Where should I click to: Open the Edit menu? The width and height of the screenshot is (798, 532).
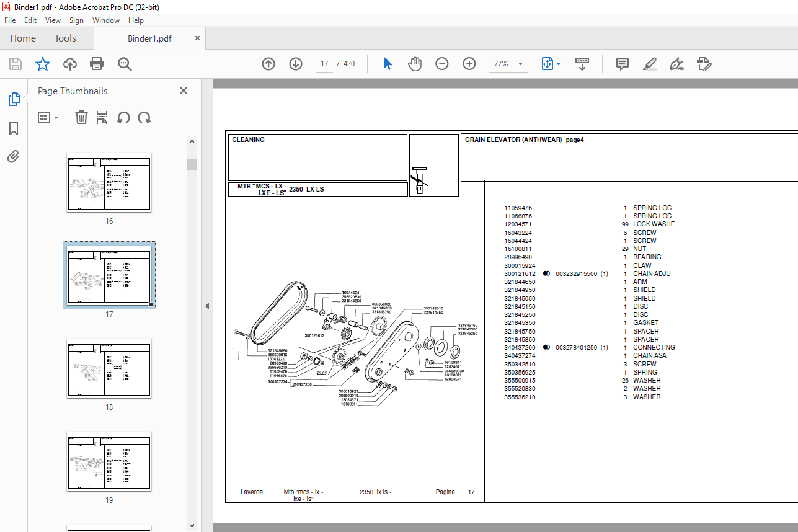coord(30,20)
